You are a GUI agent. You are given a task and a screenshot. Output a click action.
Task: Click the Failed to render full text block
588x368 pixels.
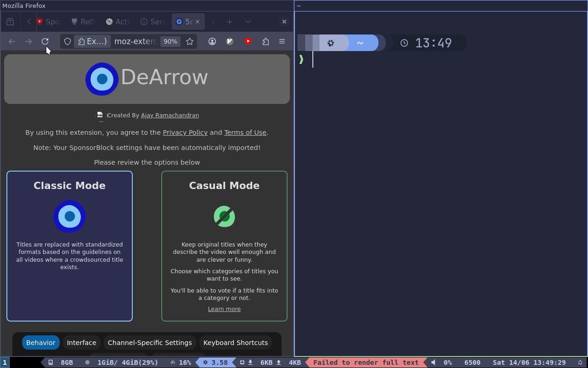(x=366, y=362)
